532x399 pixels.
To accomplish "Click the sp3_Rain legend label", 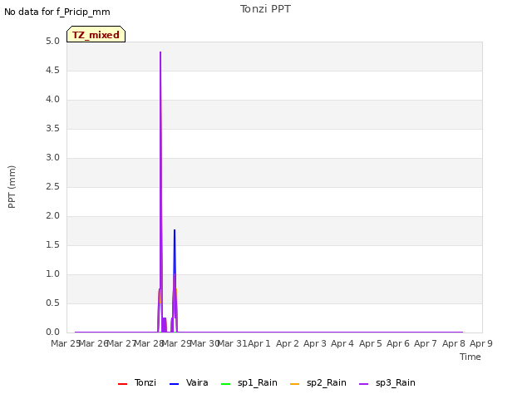I will pos(396,382).
